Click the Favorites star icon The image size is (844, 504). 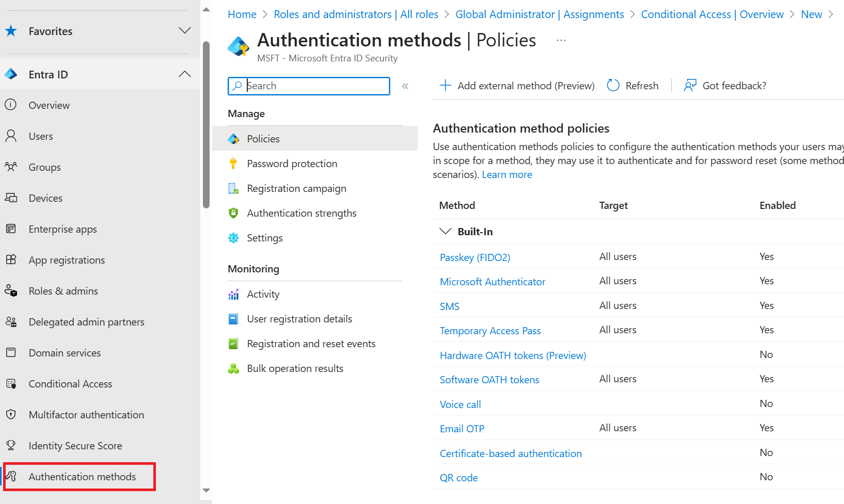pos(11,31)
